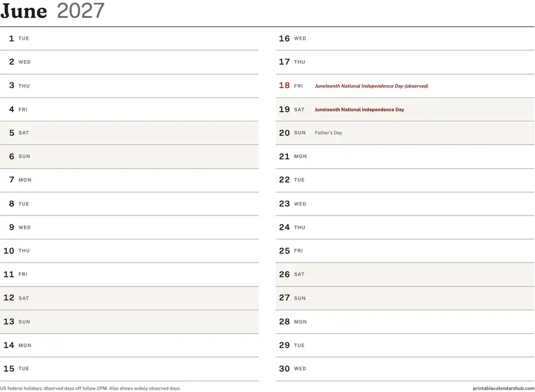535x392 pixels.
Task: Select the 22 TUE row
Action: pos(405,180)
